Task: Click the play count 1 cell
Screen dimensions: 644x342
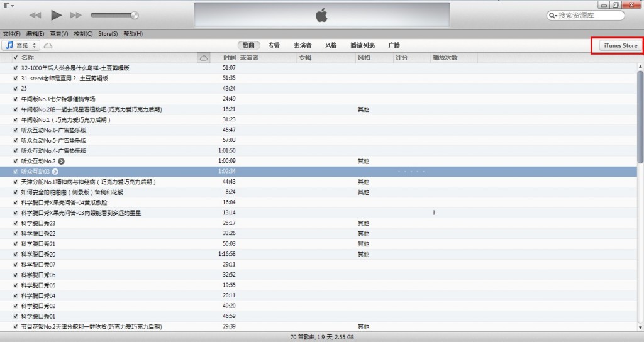Action: point(434,212)
